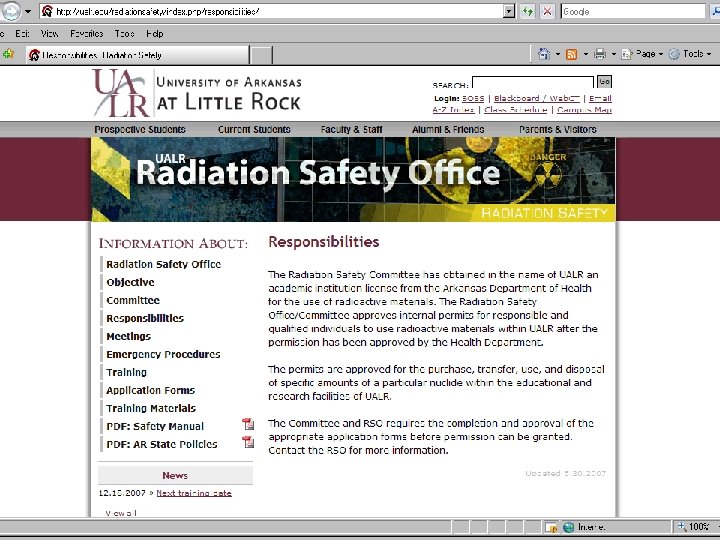This screenshot has height=540, width=720.
Task: Open the Help menu
Action: point(155,34)
